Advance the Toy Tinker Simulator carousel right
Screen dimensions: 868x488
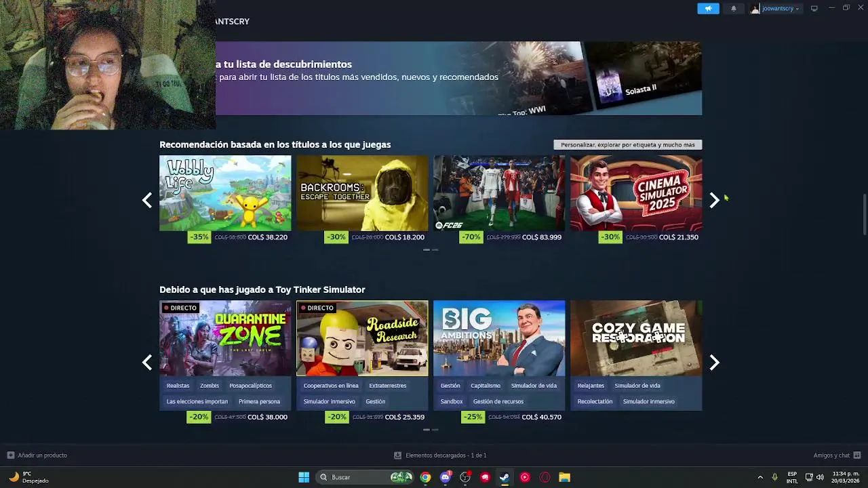714,363
